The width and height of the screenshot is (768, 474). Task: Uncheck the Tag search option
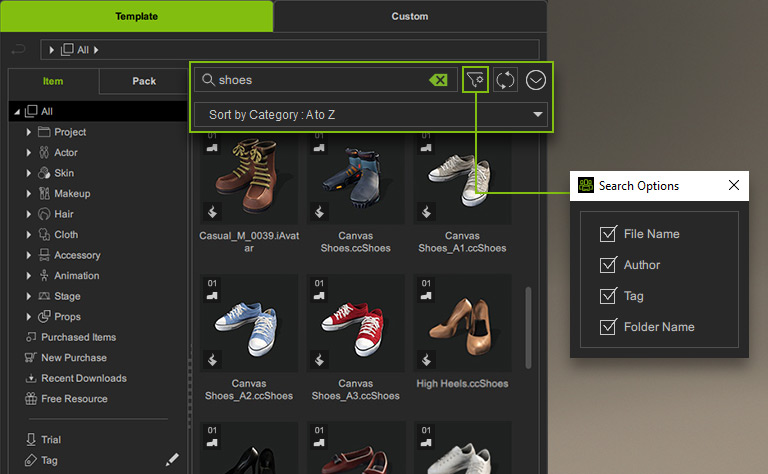pos(608,296)
